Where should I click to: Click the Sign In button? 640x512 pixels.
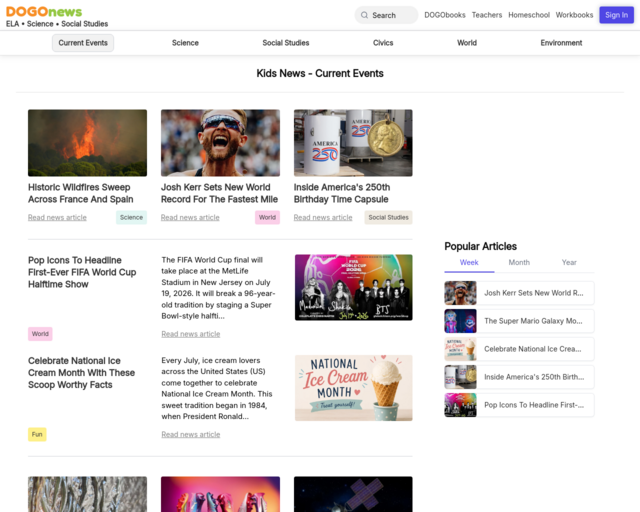click(x=616, y=15)
